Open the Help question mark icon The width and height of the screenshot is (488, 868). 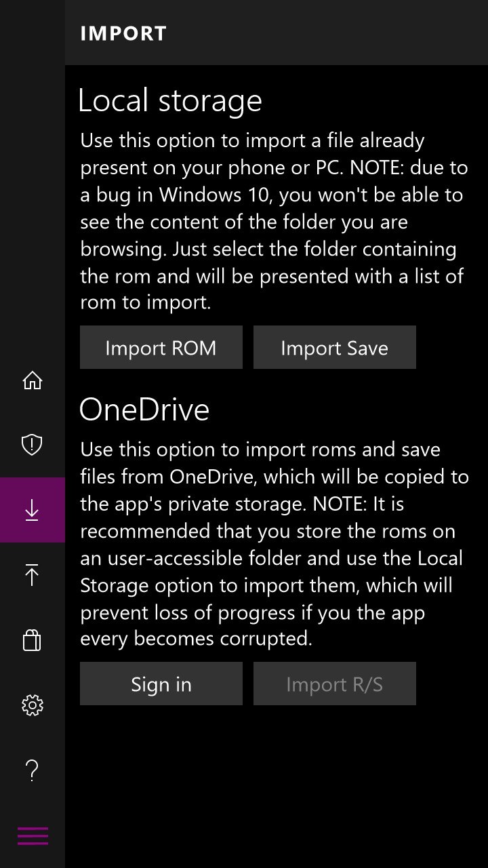pos(32,770)
